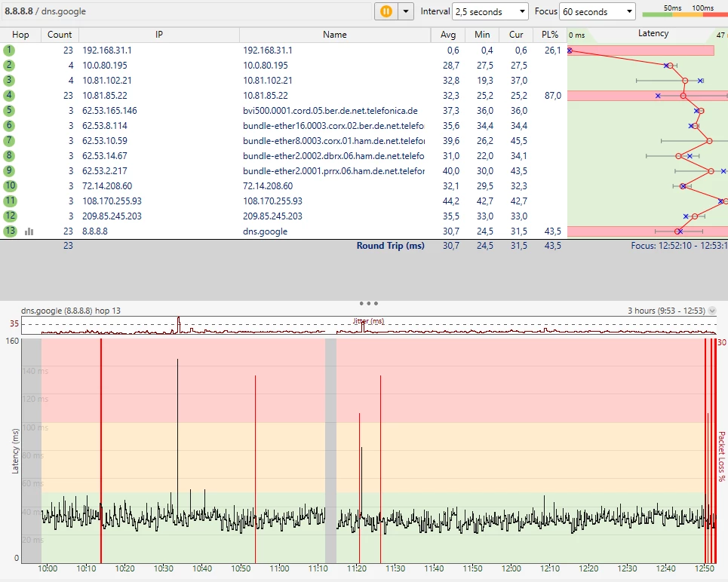Click the 11:00 tick on time axis
This screenshot has height=582, width=728.
pos(279,568)
